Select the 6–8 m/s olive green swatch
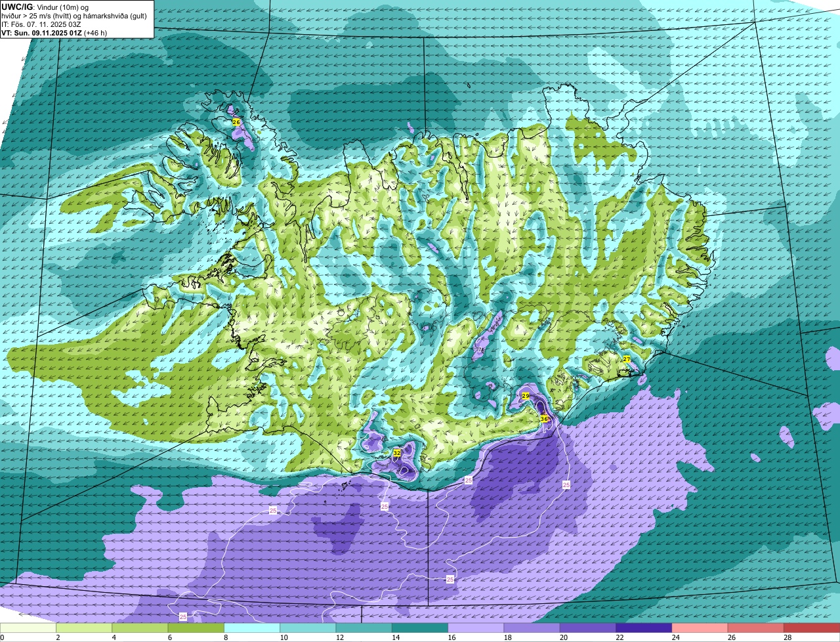This screenshot has width=840, height=642. click(196, 628)
